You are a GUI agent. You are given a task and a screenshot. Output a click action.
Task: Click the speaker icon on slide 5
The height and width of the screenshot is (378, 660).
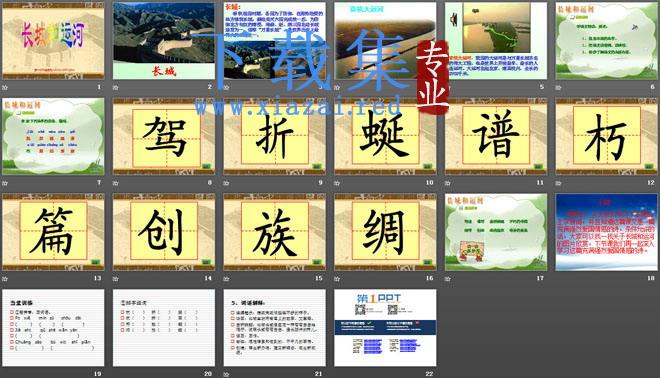[454, 19]
